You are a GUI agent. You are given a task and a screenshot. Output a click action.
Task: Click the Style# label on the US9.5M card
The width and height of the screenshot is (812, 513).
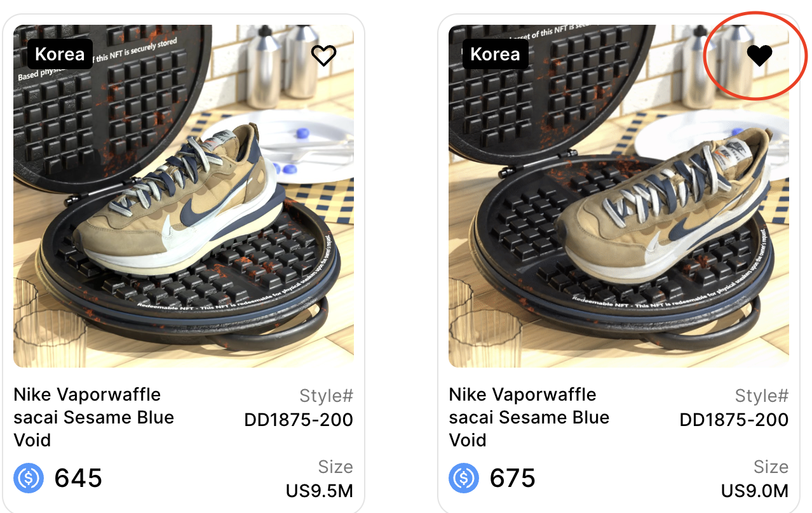(327, 396)
